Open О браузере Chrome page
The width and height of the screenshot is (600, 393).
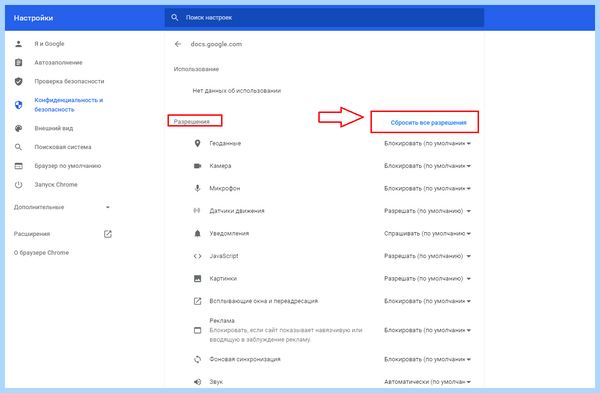[x=41, y=253]
